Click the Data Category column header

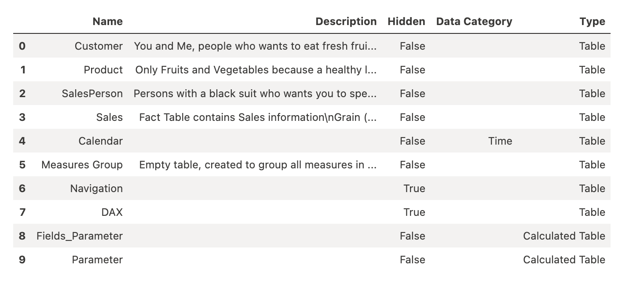click(474, 22)
